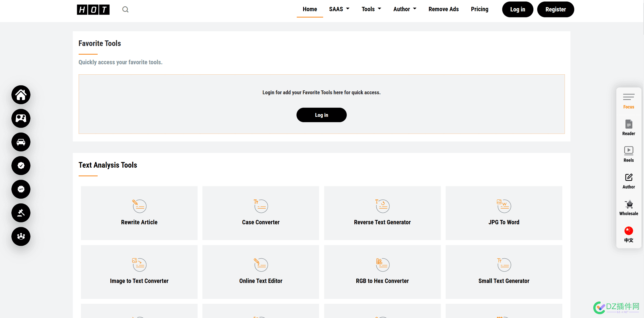644x318 pixels.
Task: Open the Rewrite Article tool link
Action: click(139, 222)
